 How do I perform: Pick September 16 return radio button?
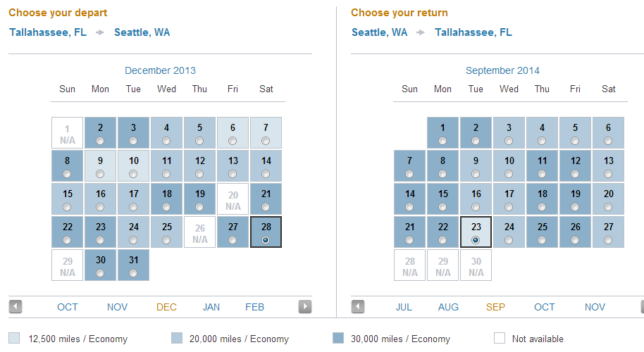(x=476, y=207)
